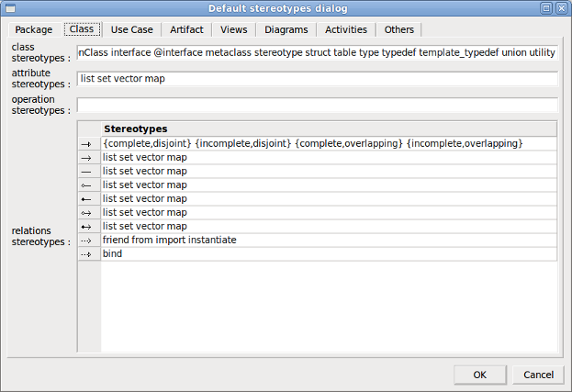Image resolution: width=572 pixels, height=392 pixels.
Task: Switch to the Package tab
Action: [34, 29]
